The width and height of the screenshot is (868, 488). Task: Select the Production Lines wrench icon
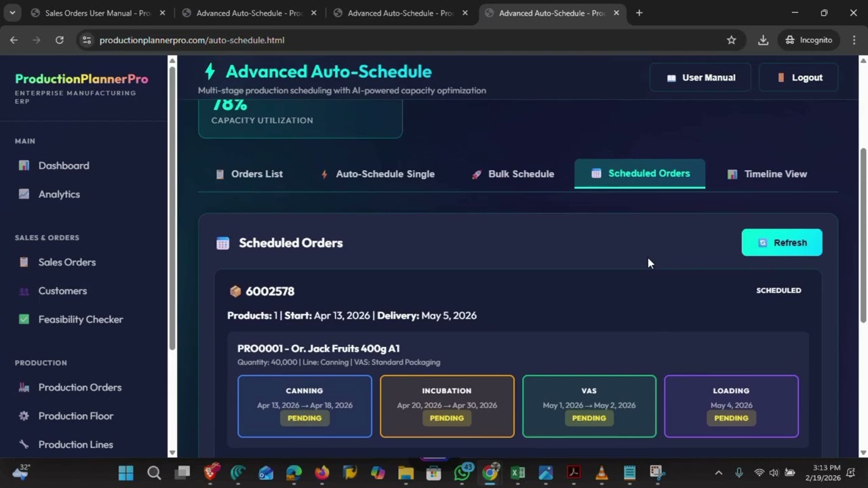pyautogui.click(x=24, y=445)
